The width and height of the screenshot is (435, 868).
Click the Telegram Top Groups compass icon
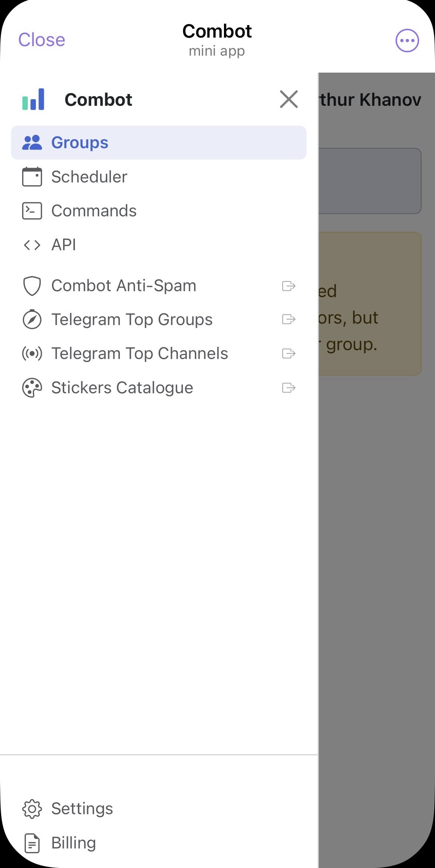[32, 319]
